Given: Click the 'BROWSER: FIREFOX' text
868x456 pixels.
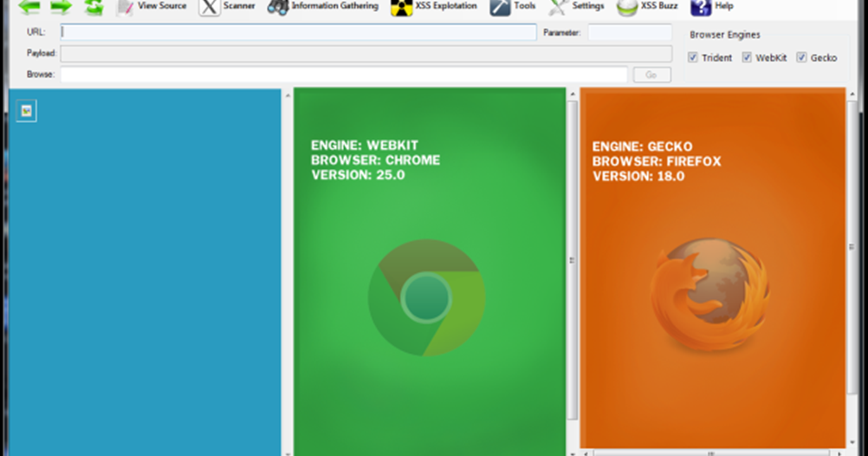Looking at the screenshot, I should coord(657,162).
